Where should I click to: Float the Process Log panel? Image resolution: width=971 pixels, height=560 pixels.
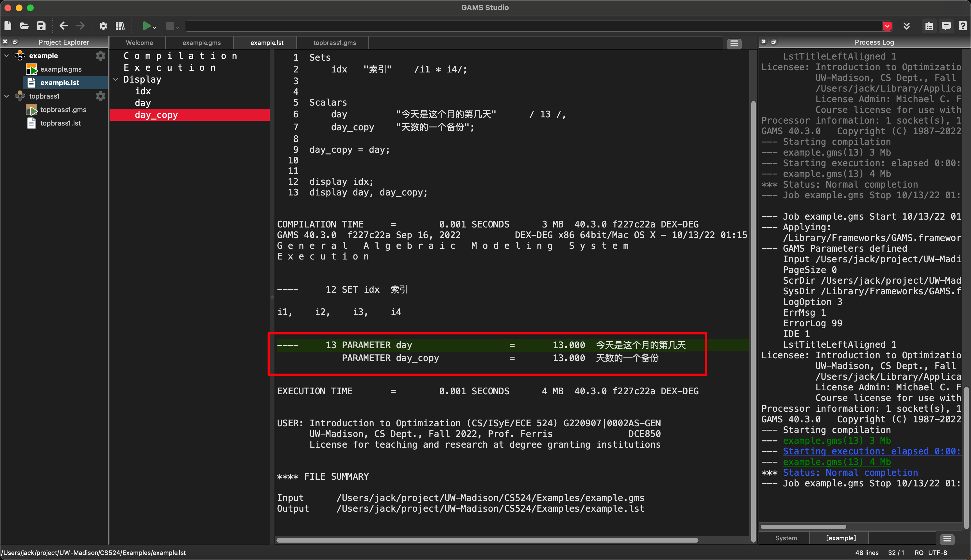tap(774, 42)
